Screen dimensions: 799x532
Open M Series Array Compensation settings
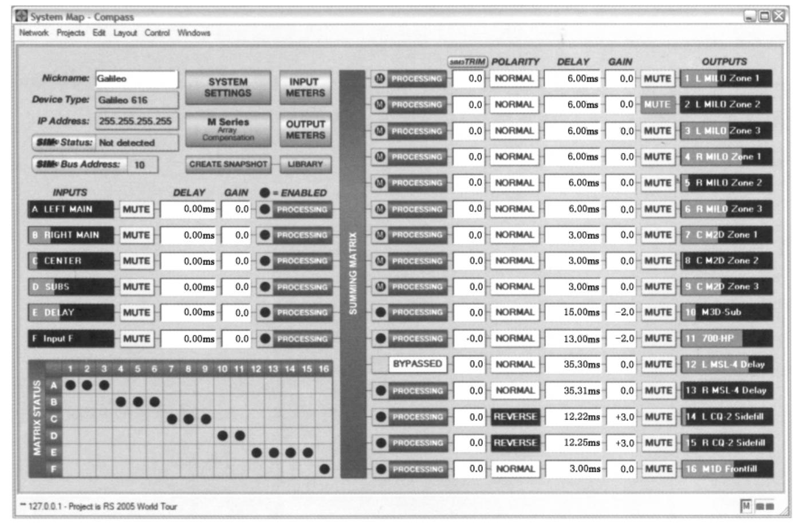(228, 129)
